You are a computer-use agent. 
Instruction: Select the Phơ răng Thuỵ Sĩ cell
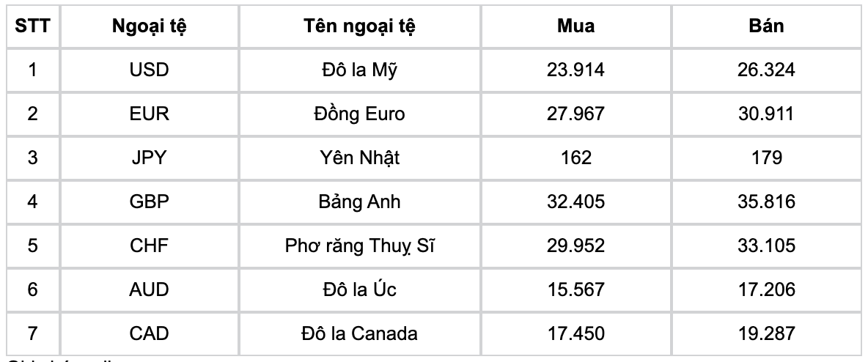359,245
